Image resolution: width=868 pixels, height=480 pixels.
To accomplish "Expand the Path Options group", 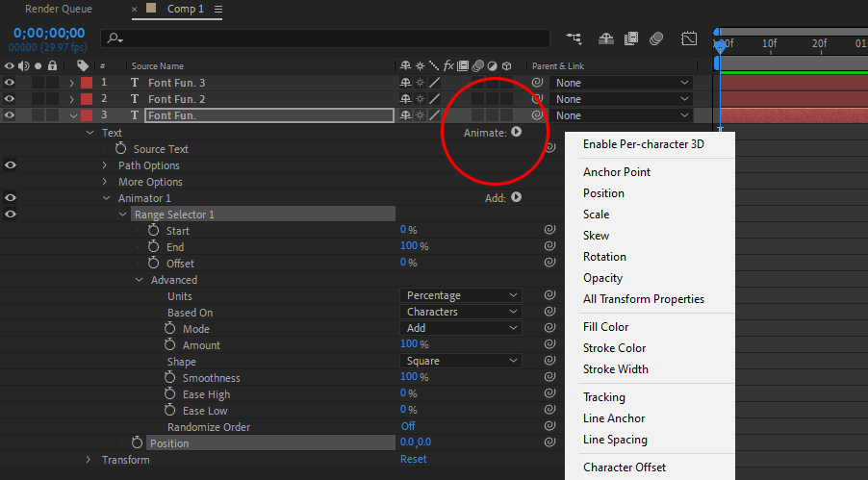I will point(106,165).
